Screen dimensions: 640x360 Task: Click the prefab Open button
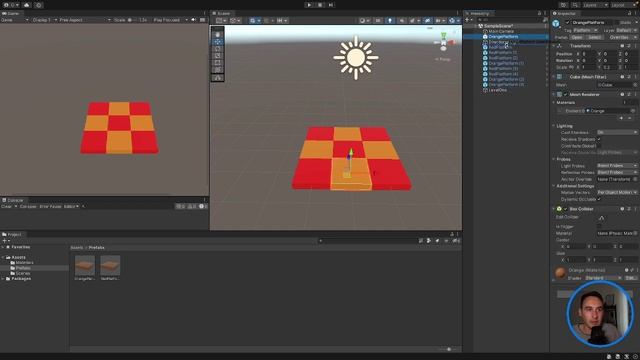(577, 37)
